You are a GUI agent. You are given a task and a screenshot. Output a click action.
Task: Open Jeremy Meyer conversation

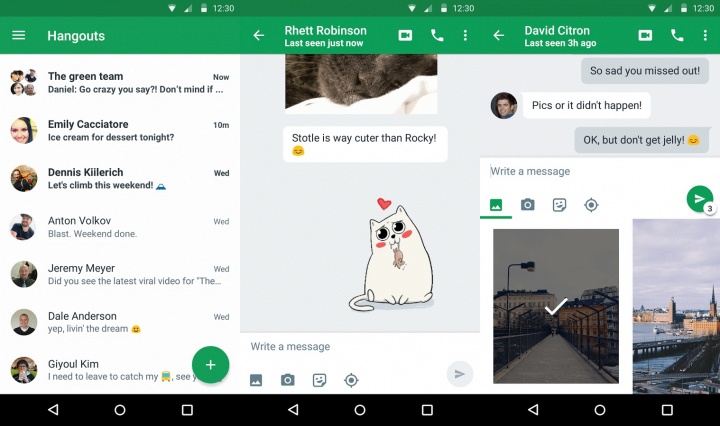pyautogui.click(x=120, y=275)
